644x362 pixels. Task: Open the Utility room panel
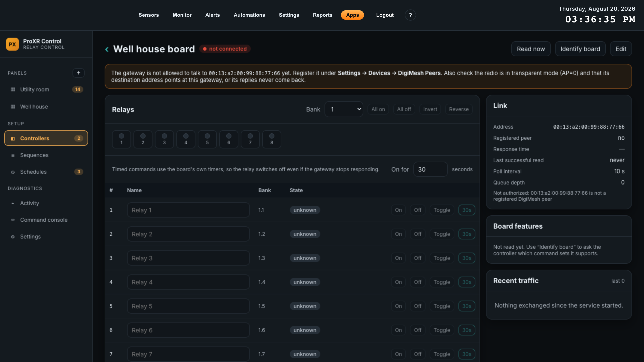pyautogui.click(x=46, y=89)
